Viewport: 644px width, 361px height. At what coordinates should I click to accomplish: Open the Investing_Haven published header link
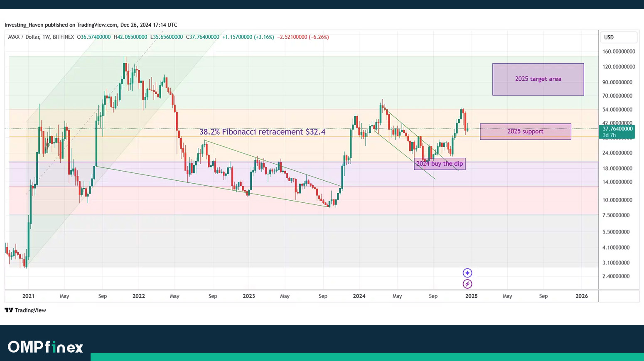[91, 25]
